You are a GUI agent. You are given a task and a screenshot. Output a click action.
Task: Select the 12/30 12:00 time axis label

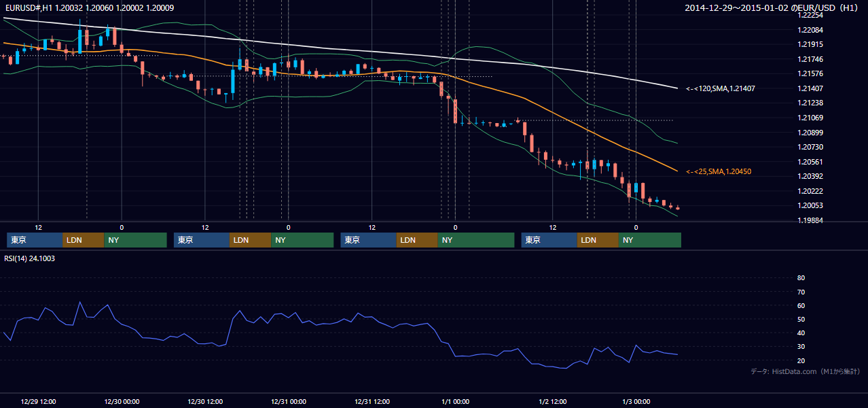coord(205,401)
